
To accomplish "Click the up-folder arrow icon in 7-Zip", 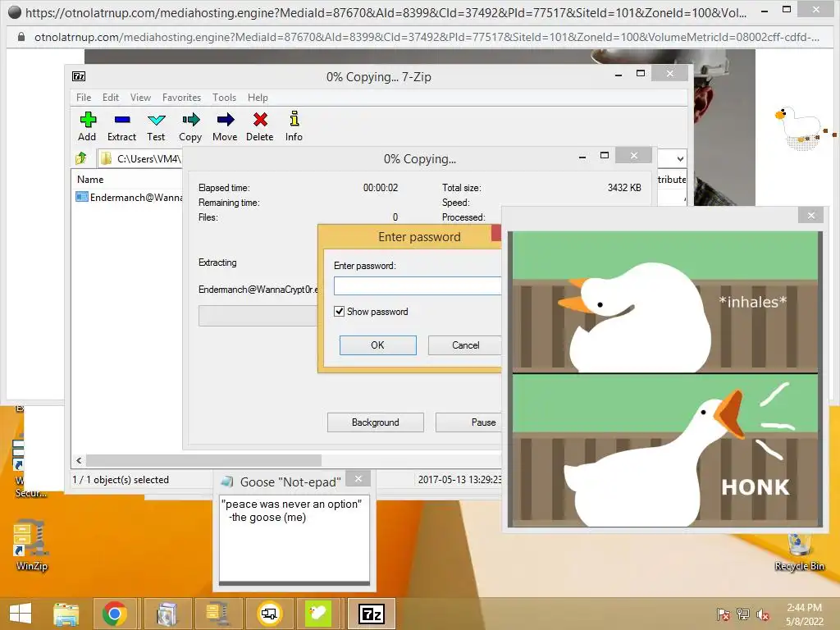I will click(x=81, y=158).
